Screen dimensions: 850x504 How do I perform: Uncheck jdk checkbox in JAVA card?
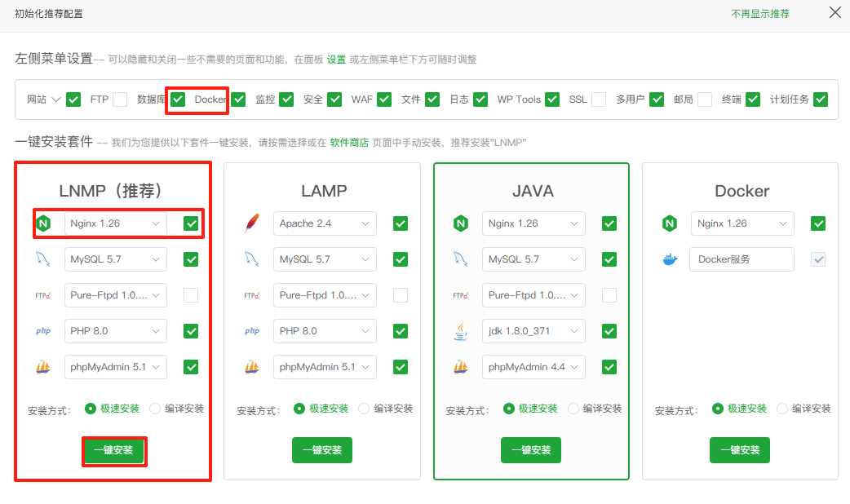609,331
